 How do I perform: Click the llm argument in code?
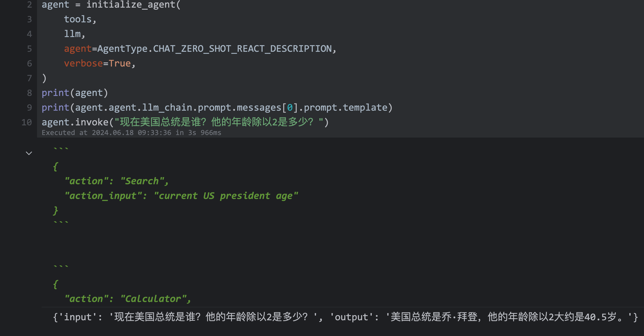point(72,34)
